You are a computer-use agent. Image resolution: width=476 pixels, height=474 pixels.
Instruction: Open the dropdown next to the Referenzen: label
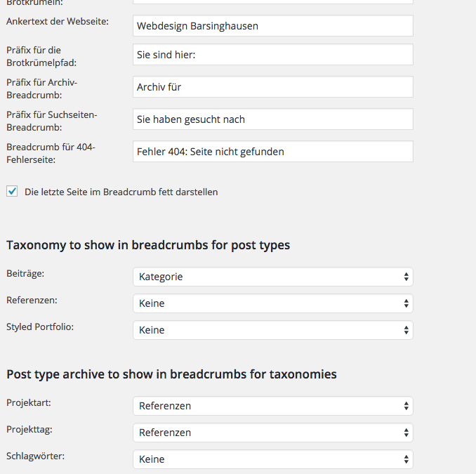click(272, 303)
